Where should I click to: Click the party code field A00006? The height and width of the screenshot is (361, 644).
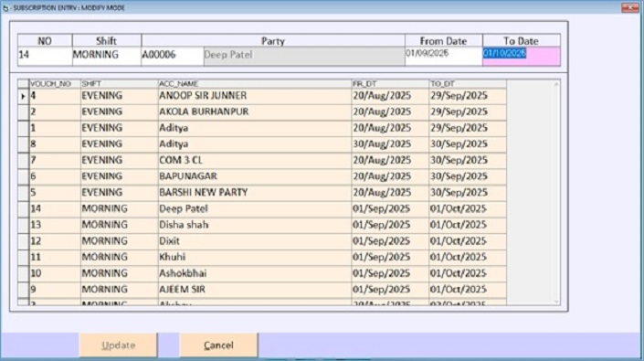coord(173,57)
